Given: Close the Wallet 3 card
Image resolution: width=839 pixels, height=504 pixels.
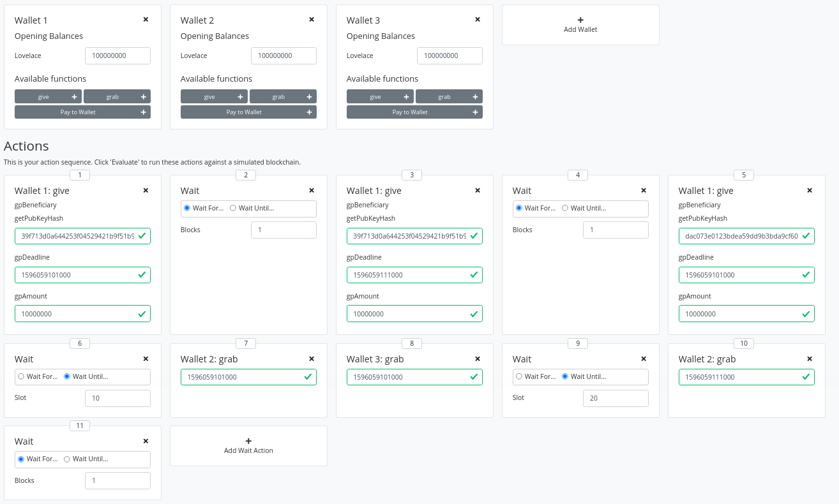Looking at the screenshot, I should tap(478, 20).
